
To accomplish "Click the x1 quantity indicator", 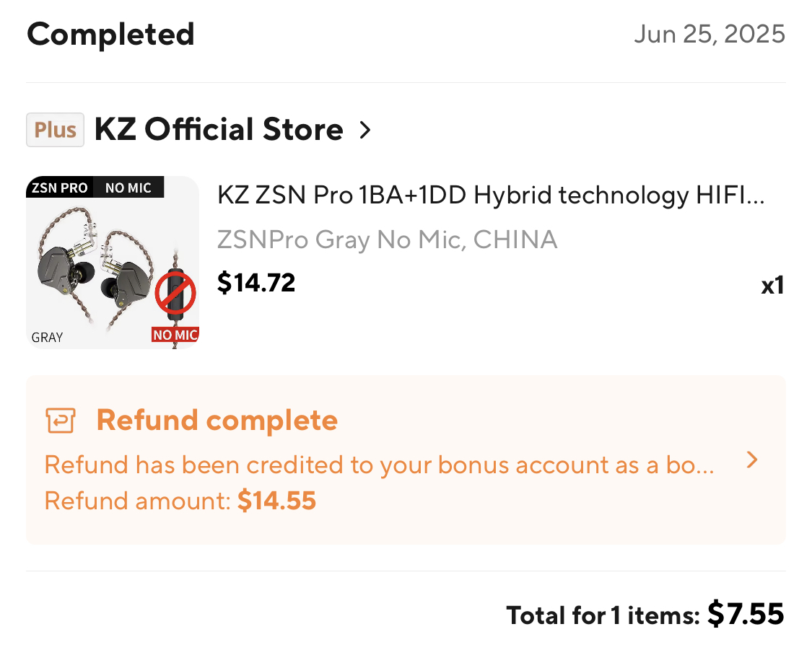I will [772, 286].
